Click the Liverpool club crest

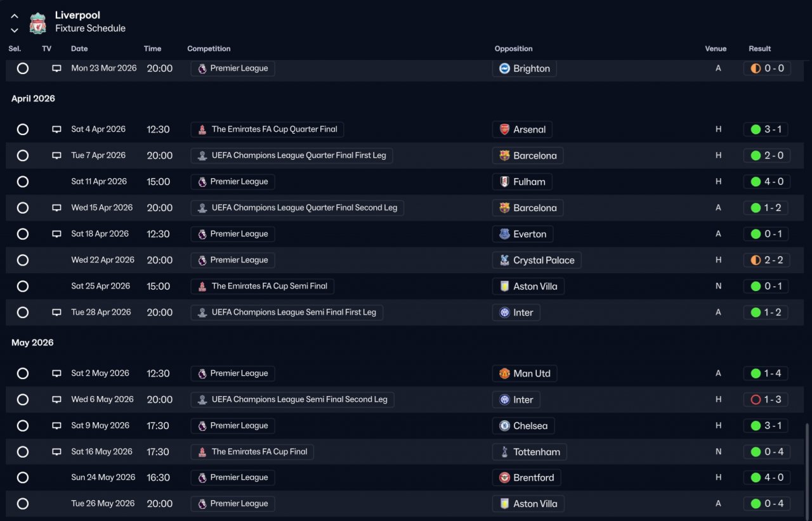[38, 23]
